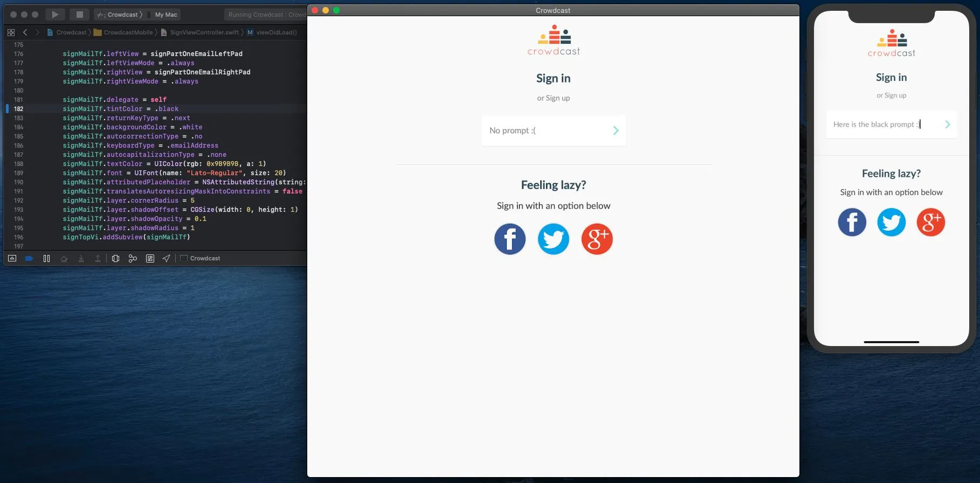Image resolution: width=980 pixels, height=483 pixels.
Task: Click the 0x9B9B9B color value in code
Action: pyautogui.click(x=223, y=164)
